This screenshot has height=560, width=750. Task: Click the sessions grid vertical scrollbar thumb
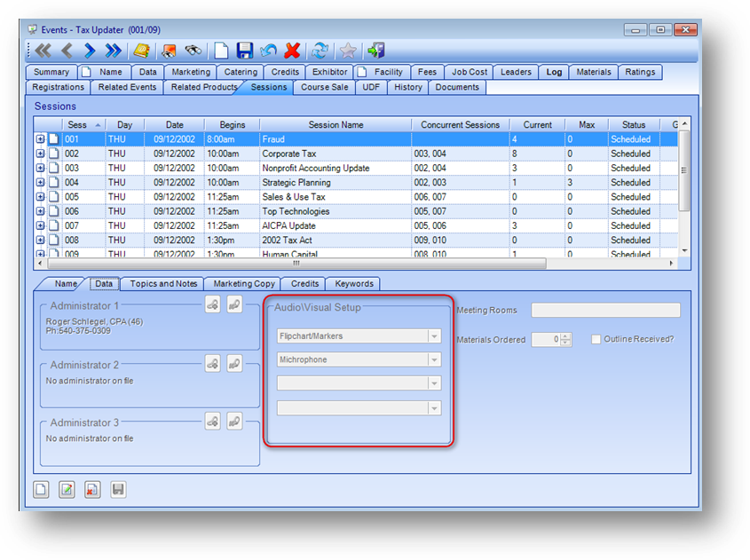coord(684,170)
